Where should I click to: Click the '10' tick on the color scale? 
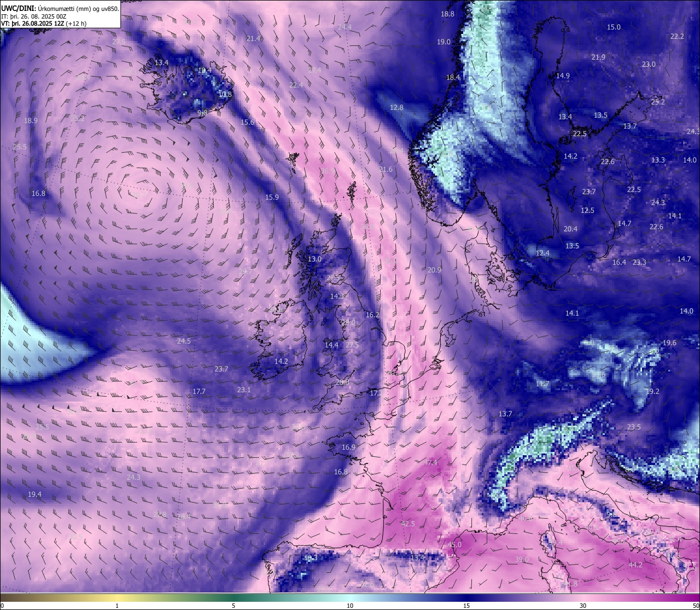[350, 606]
